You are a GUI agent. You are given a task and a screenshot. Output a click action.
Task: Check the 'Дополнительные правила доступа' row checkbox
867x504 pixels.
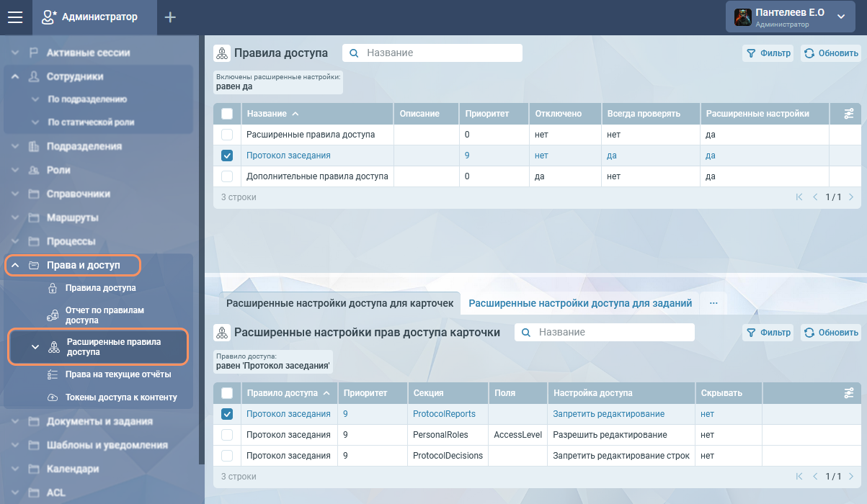coord(227,176)
